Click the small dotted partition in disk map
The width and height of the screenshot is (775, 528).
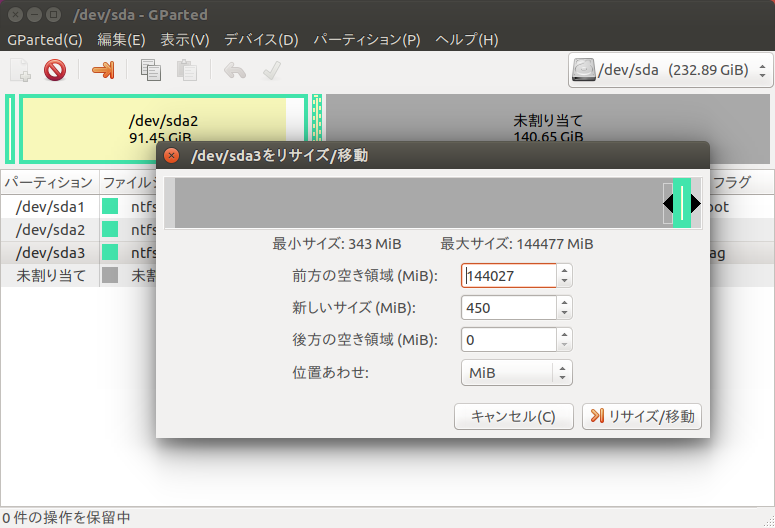(317, 118)
